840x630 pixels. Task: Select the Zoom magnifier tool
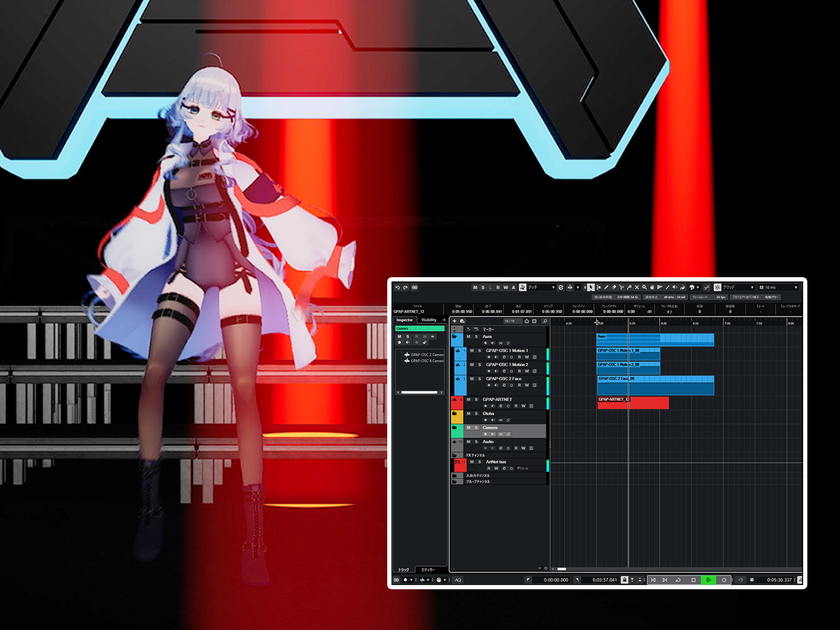pos(644,287)
